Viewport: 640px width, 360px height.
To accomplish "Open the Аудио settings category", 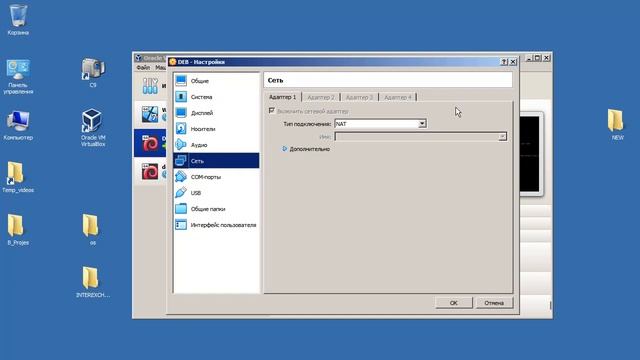I will (x=216, y=145).
